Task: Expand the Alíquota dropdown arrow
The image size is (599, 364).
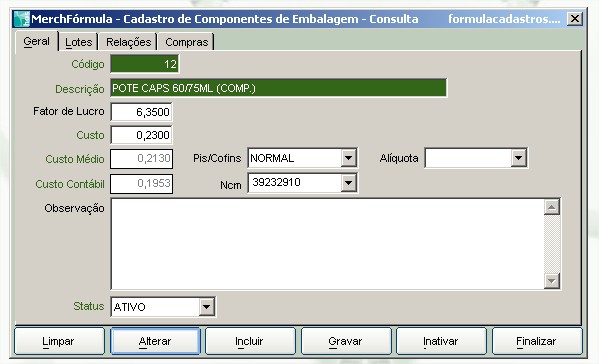Action: click(518, 158)
